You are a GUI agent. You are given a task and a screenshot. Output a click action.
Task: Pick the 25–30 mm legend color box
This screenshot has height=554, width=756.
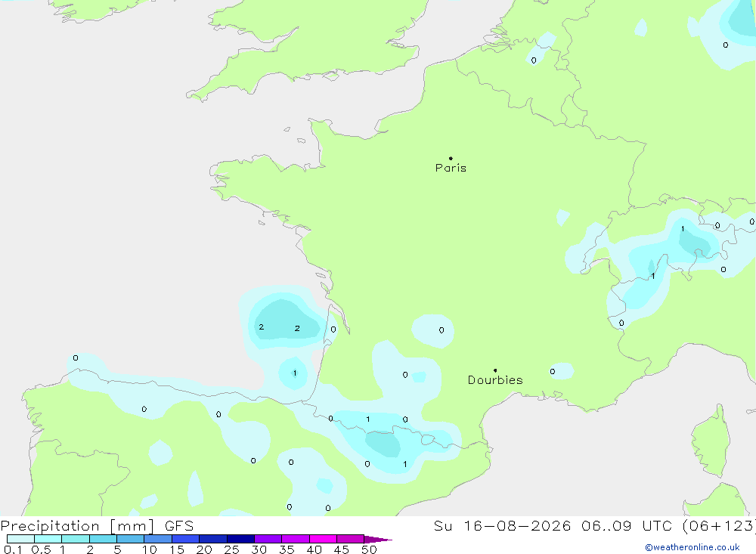[x=240, y=539]
